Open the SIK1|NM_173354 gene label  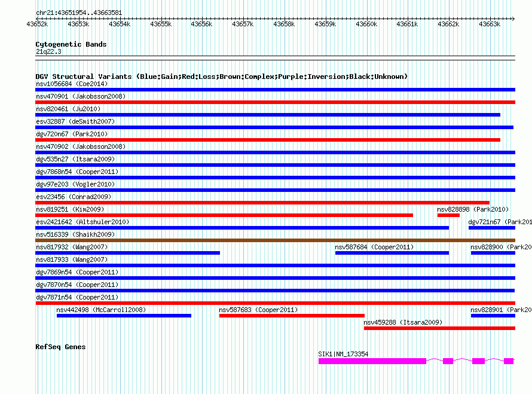pos(343,354)
